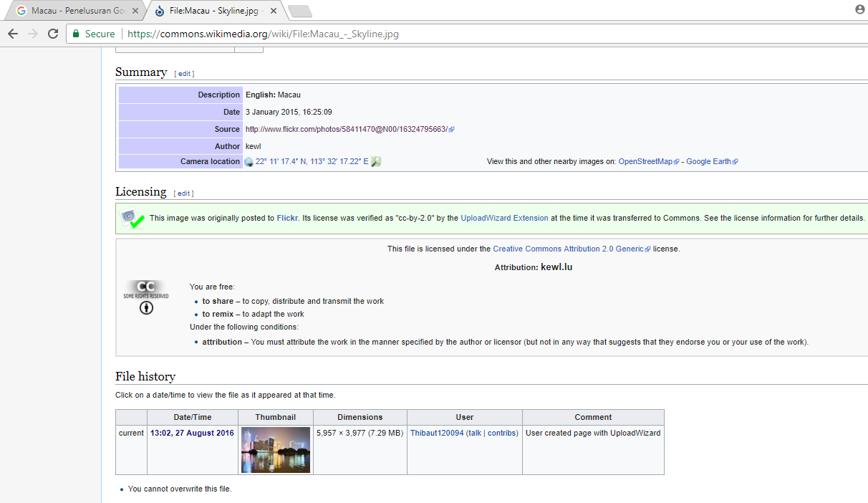The height and width of the screenshot is (503, 868).
Task: Open the OpenStreetMap link
Action: click(x=645, y=162)
